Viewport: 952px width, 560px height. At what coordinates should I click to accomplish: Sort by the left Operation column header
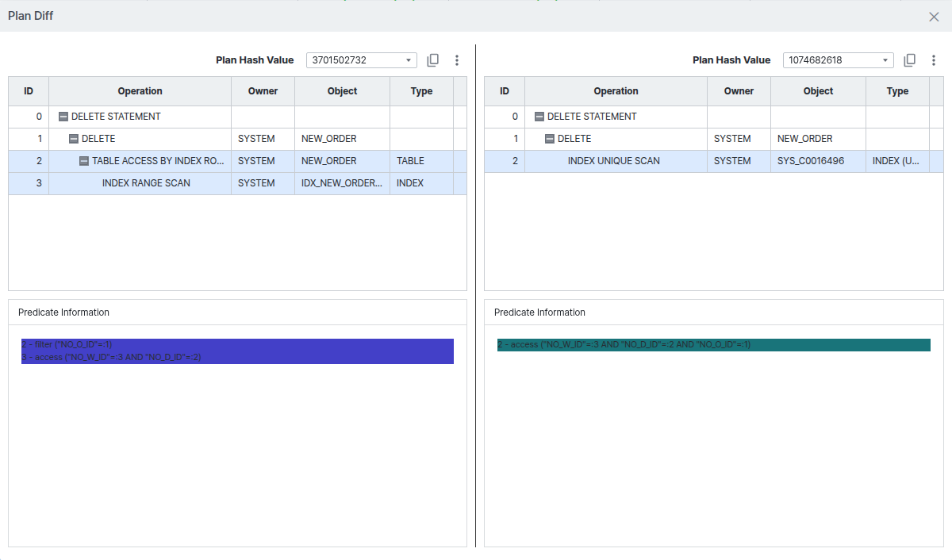(x=140, y=91)
